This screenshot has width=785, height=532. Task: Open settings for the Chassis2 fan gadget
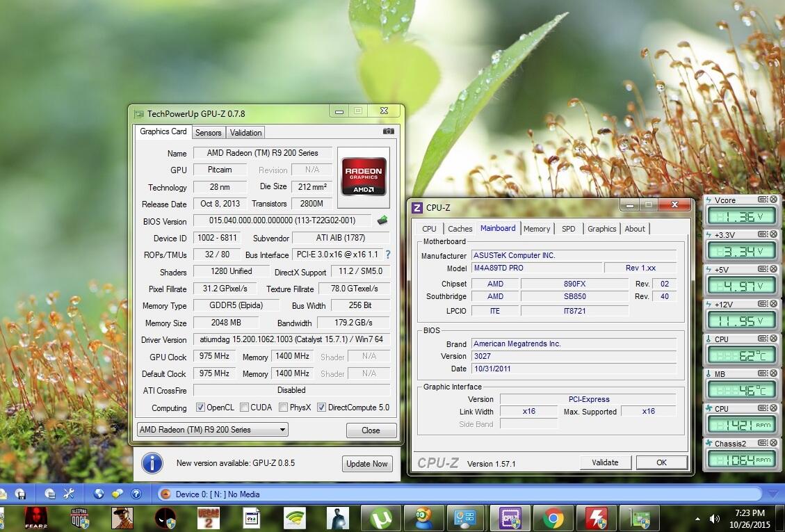tap(762, 443)
